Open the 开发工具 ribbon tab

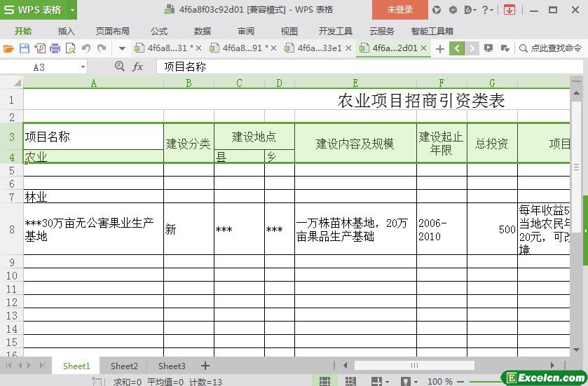[x=335, y=31]
